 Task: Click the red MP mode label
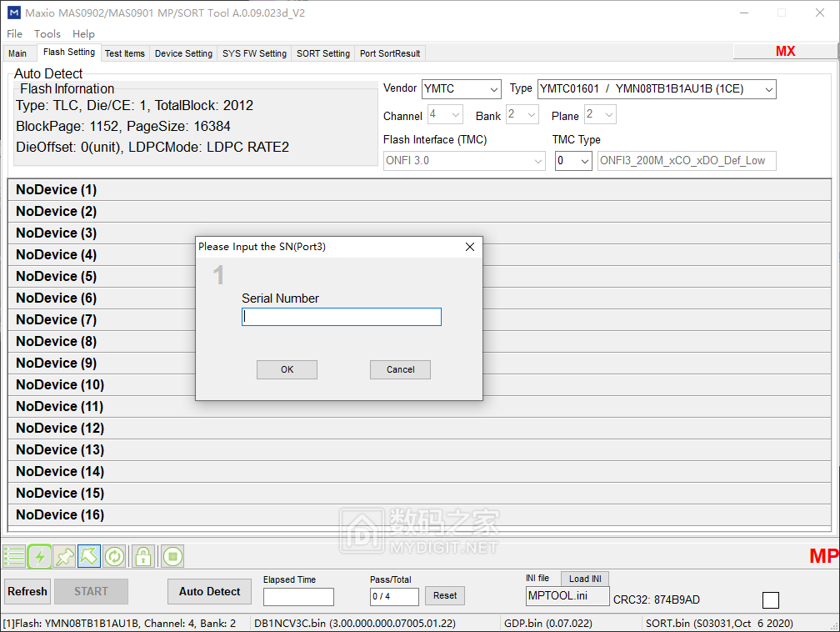[824, 556]
